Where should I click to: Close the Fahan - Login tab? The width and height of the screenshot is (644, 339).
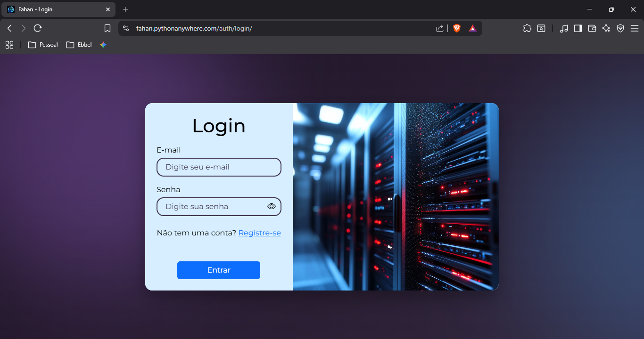108,9
